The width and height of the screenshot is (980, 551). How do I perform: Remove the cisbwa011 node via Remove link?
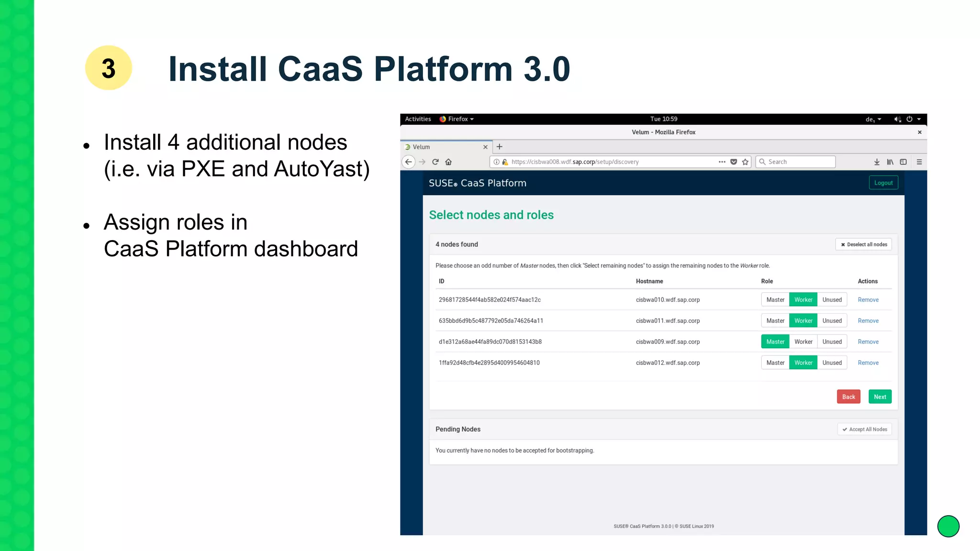(x=868, y=321)
